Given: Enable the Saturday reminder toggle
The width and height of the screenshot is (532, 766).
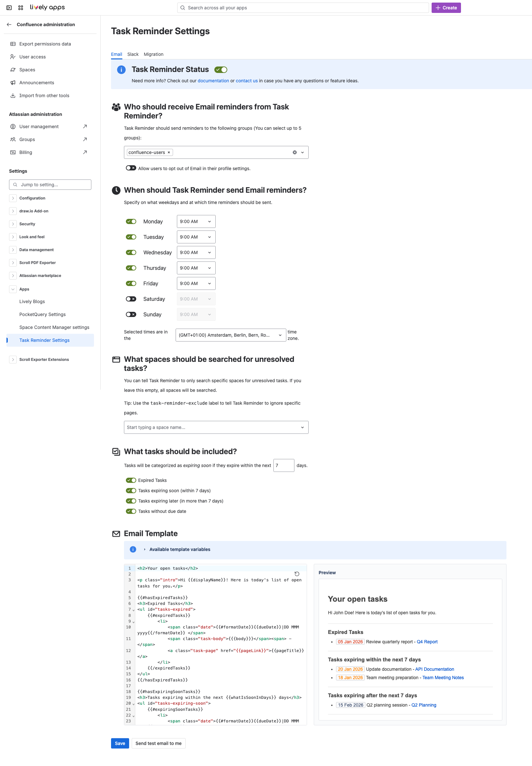Looking at the screenshot, I should [131, 299].
